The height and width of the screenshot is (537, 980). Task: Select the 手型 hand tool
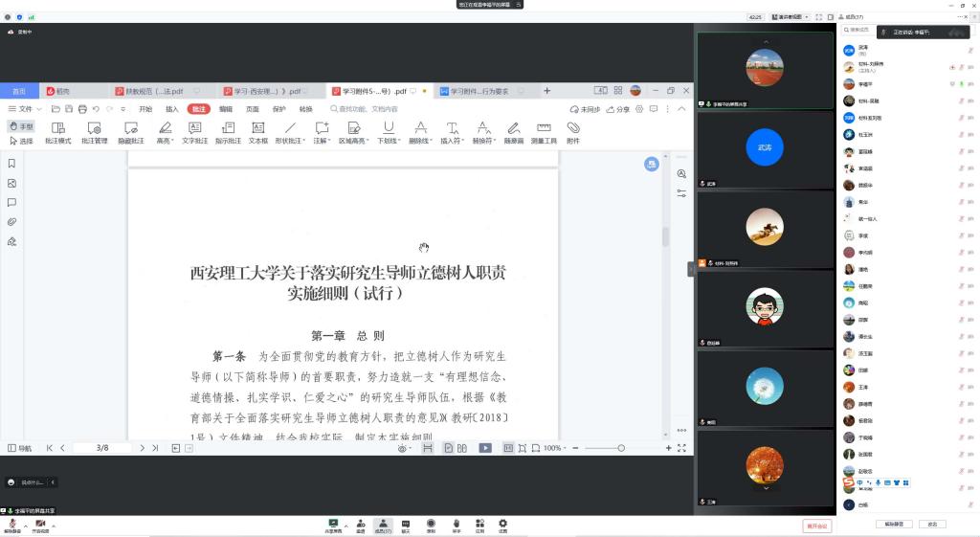(22, 126)
